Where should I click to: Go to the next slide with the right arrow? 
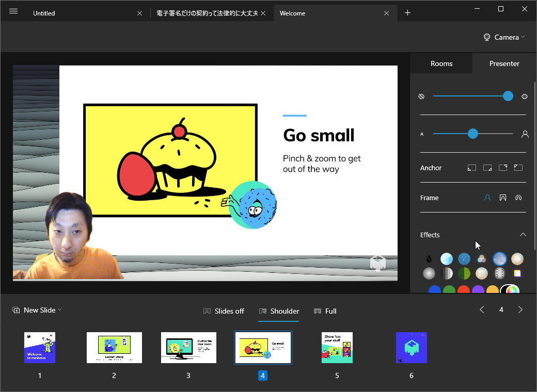point(520,309)
